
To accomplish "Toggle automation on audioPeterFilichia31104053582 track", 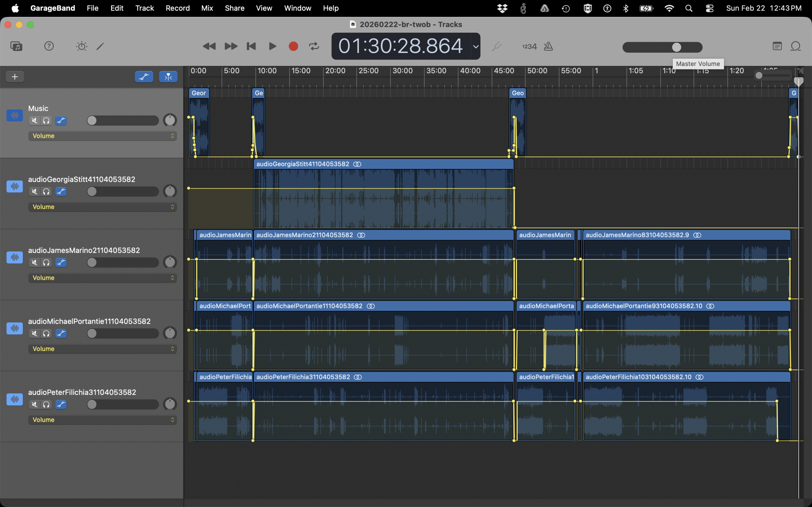I will click(x=61, y=404).
